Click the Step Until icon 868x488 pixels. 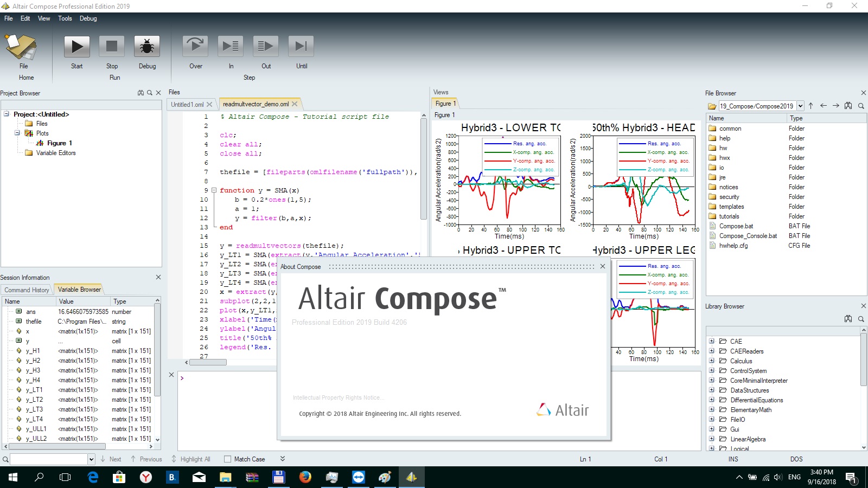(x=301, y=47)
